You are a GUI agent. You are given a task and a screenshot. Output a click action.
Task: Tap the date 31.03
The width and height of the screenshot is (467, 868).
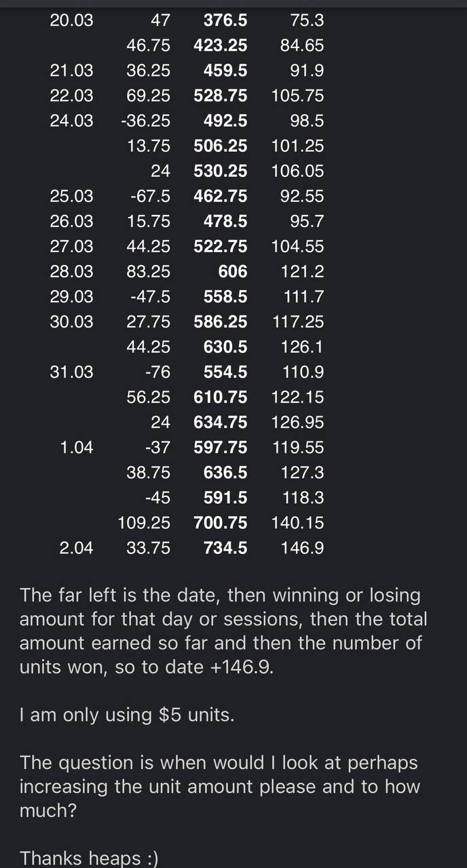point(71,372)
